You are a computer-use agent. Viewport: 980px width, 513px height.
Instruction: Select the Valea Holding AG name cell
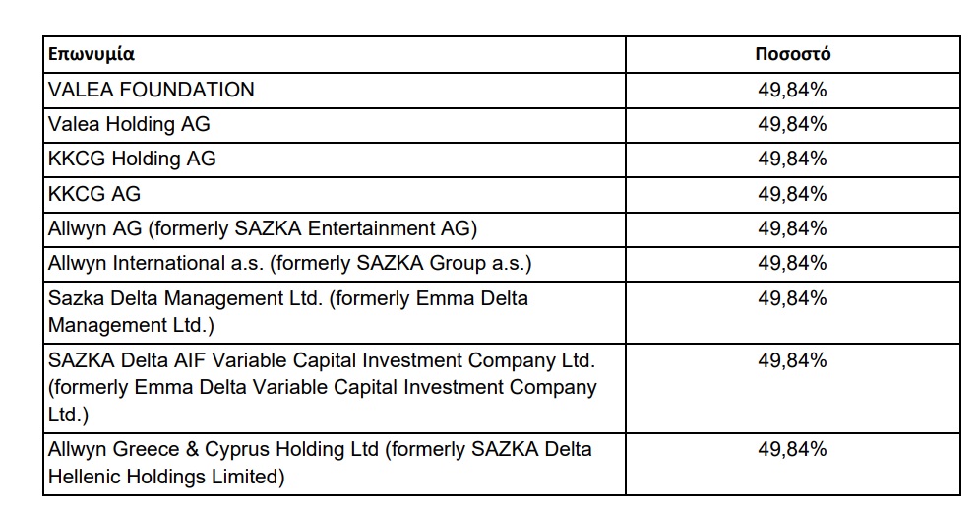[x=335, y=124]
